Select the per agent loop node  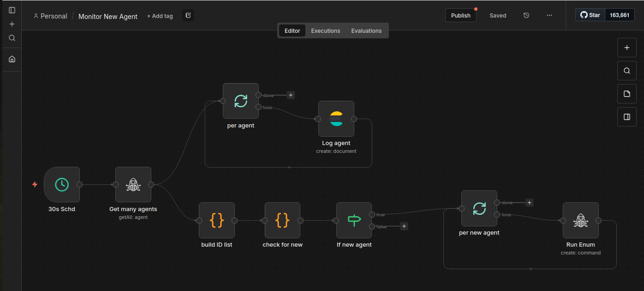241,101
